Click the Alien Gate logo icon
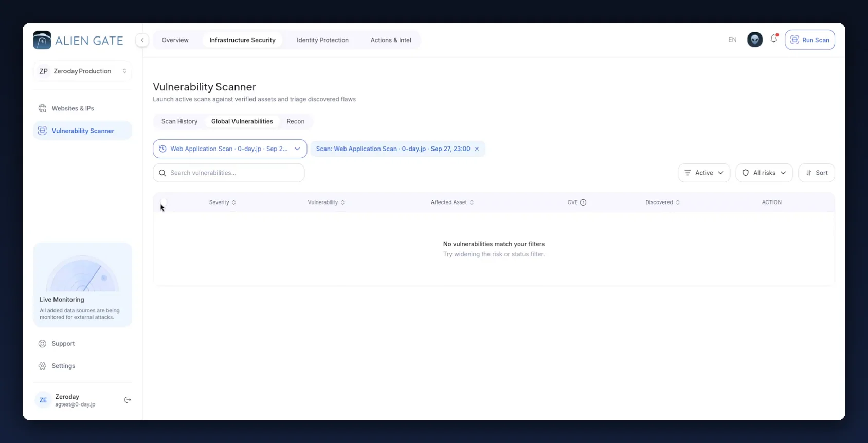This screenshot has width=868, height=443. pos(42,40)
